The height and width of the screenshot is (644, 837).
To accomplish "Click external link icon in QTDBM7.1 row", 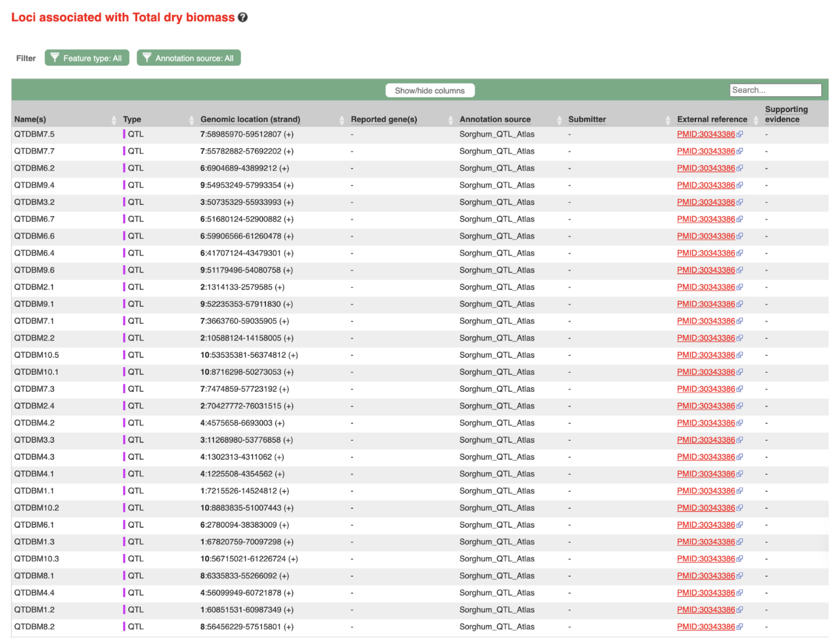I will pyautogui.click(x=740, y=321).
